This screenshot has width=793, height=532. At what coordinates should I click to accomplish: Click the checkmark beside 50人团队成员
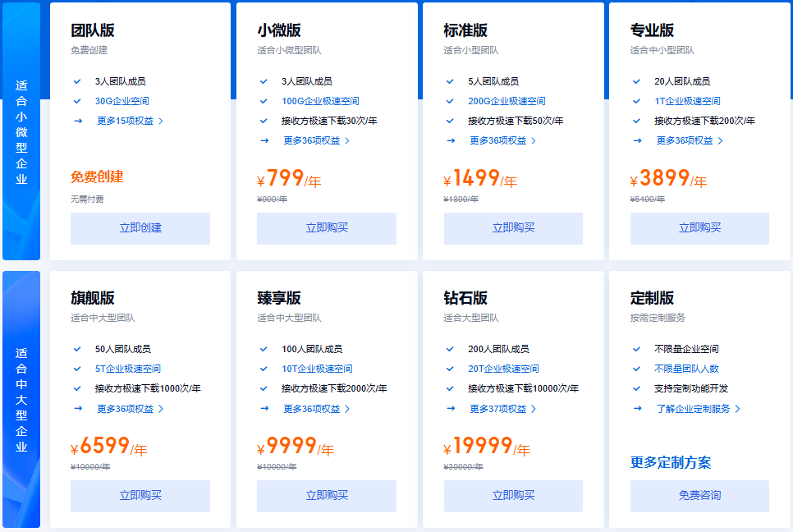coord(77,349)
